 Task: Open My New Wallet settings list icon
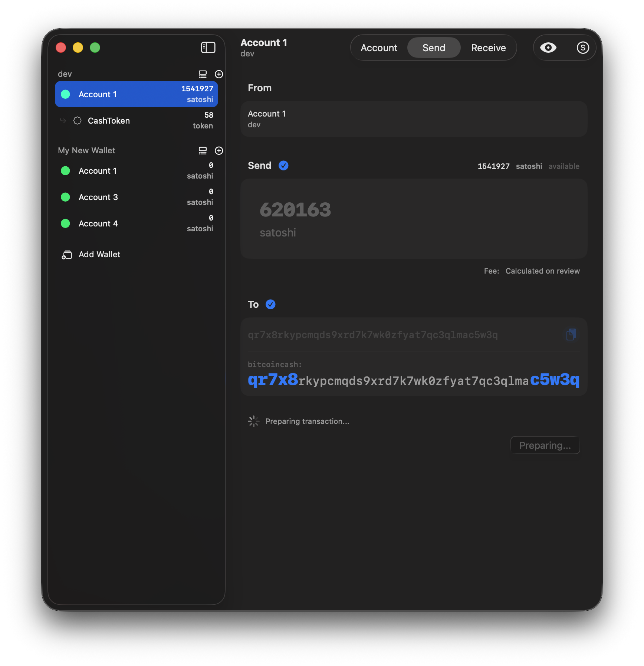pos(203,151)
